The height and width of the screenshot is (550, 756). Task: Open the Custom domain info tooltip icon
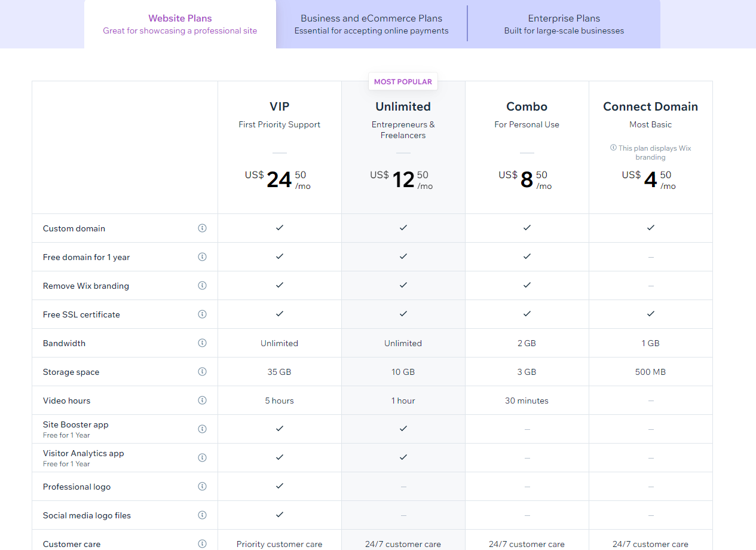pos(203,228)
